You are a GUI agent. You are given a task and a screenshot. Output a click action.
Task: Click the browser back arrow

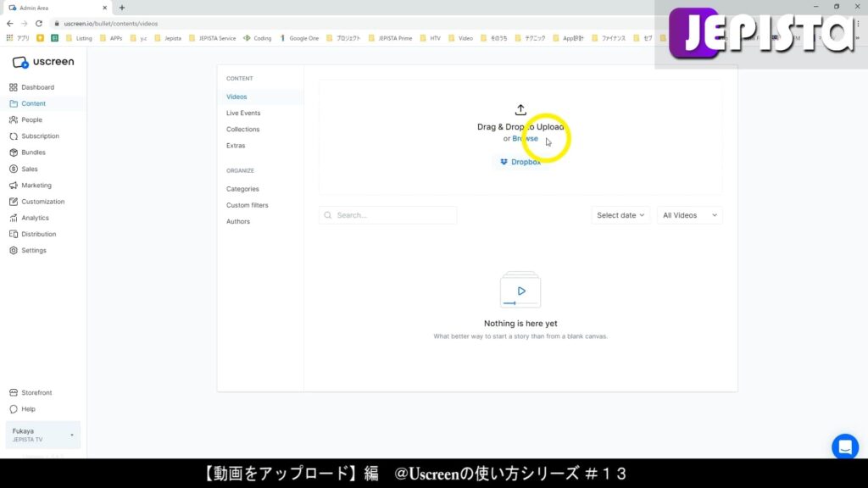10,24
